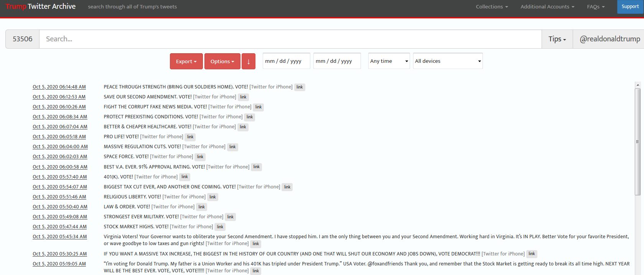Open the Oct 5, 2020 05:47:44 AM timestamp
This screenshot has height=275, width=644.
[59, 227]
